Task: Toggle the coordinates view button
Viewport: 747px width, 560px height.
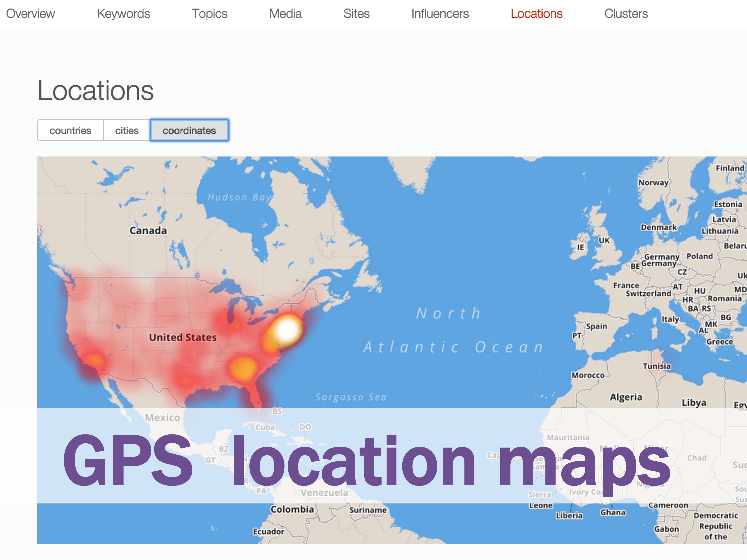Action: 189,131
